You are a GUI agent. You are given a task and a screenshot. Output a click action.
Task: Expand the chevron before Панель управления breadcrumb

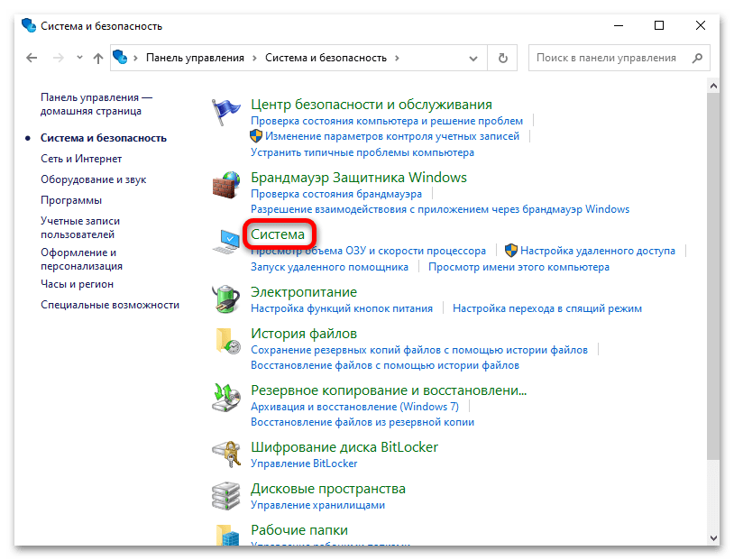(x=136, y=58)
